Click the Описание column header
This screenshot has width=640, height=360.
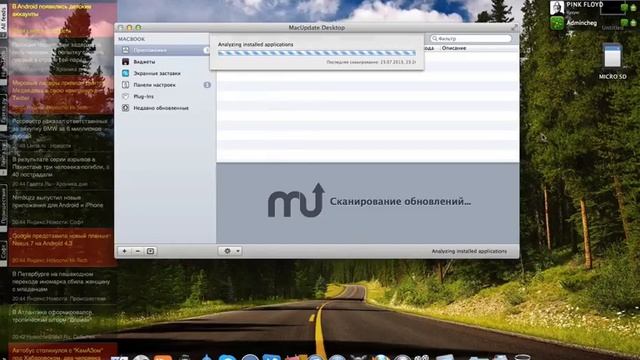tap(453, 48)
